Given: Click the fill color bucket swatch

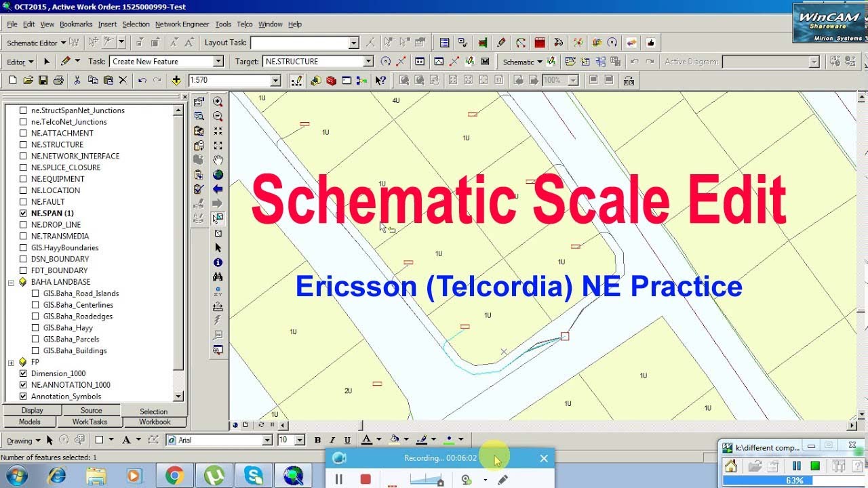Looking at the screenshot, I should (395, 440).
